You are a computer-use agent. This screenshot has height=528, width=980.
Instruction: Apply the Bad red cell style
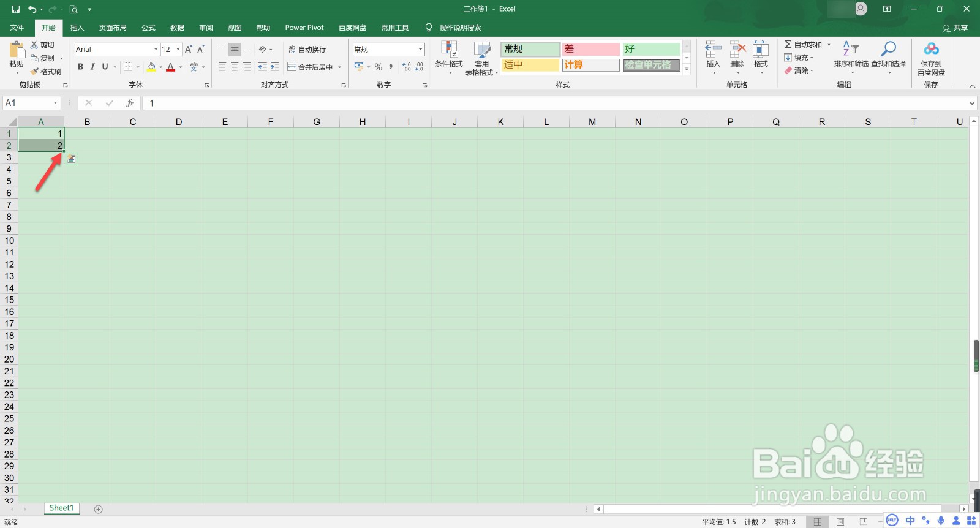click(x=591, y=49)
